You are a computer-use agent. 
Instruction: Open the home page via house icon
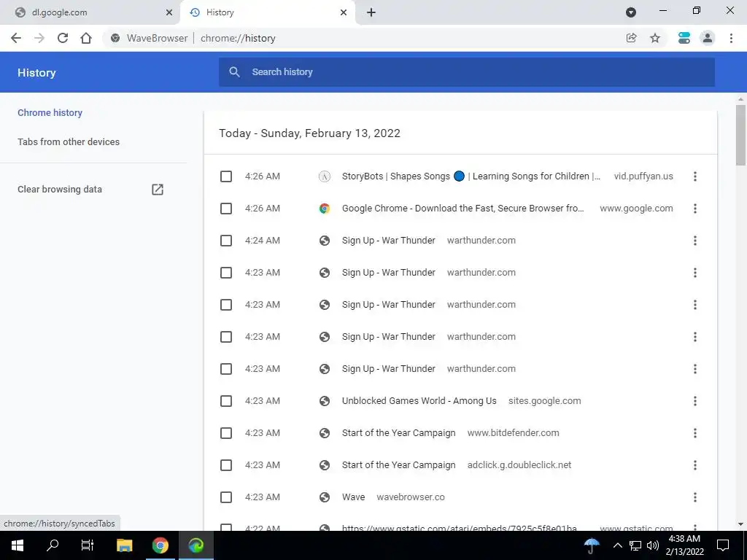pyautogui.click(x=86, y=38)
